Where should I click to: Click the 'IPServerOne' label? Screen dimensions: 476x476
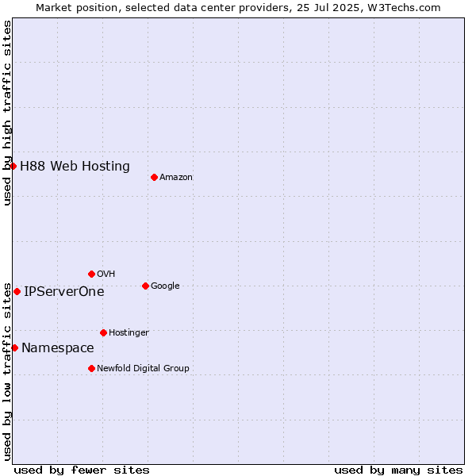pos(64,291)
